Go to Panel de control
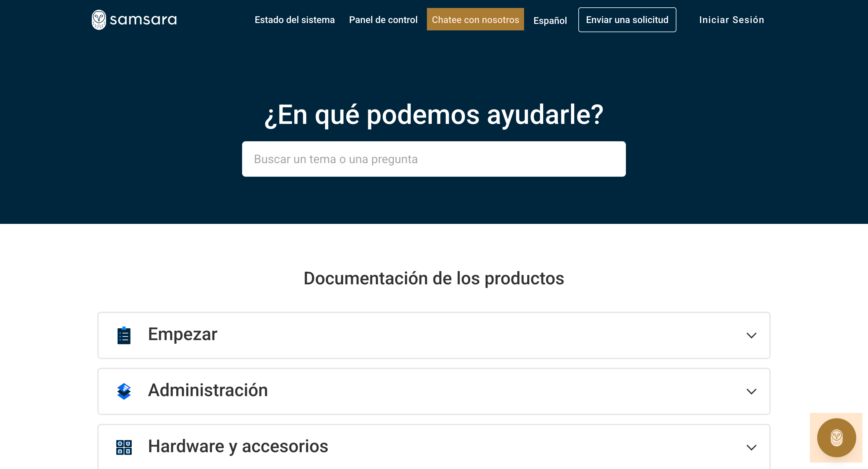The height and width of the screenshot is (469, 868). click(383, 20)
